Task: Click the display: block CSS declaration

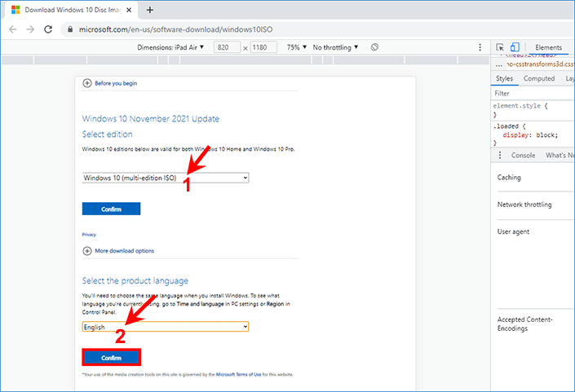Action: coord(530,135)
